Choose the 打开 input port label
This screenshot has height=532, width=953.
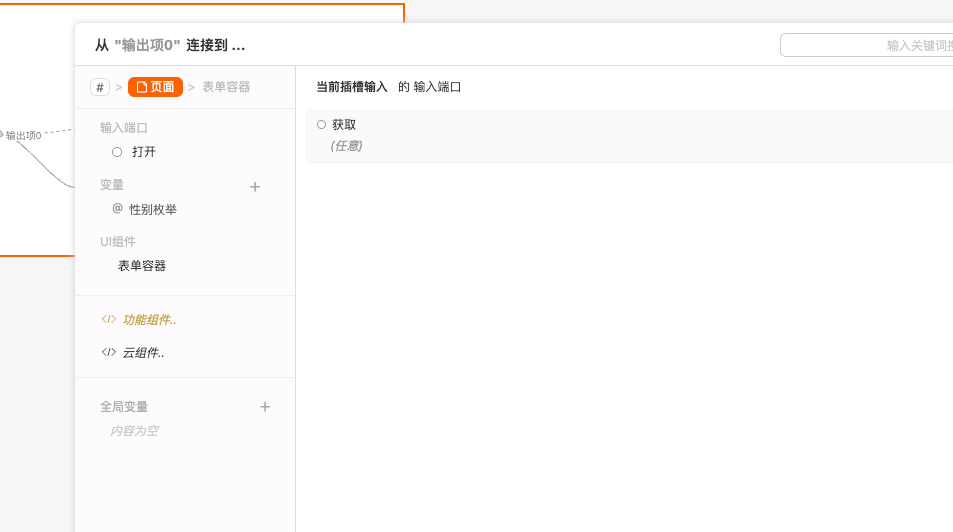coord(144,152)
